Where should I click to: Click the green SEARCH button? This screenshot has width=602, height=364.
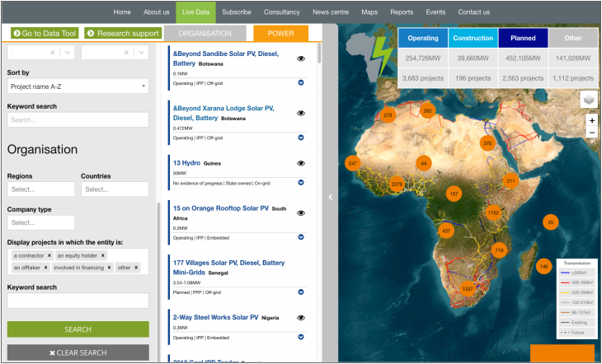78,329
